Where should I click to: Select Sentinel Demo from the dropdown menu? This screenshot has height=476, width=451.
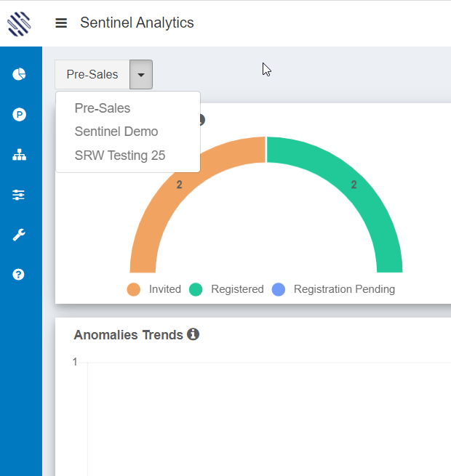coord(116,132)
